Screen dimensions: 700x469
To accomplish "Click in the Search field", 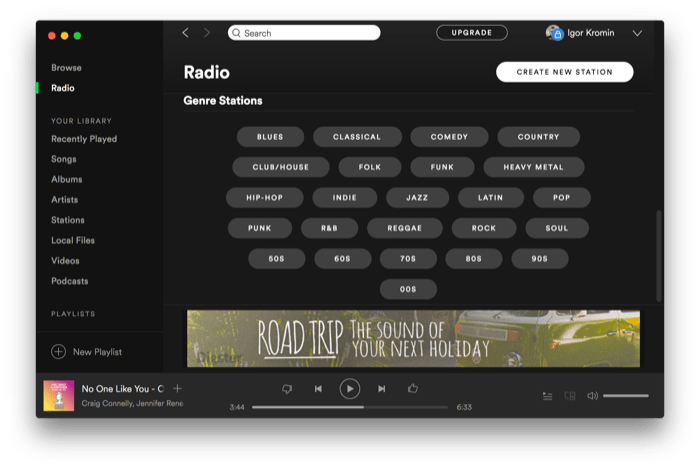I will click(x=304, y=33).
